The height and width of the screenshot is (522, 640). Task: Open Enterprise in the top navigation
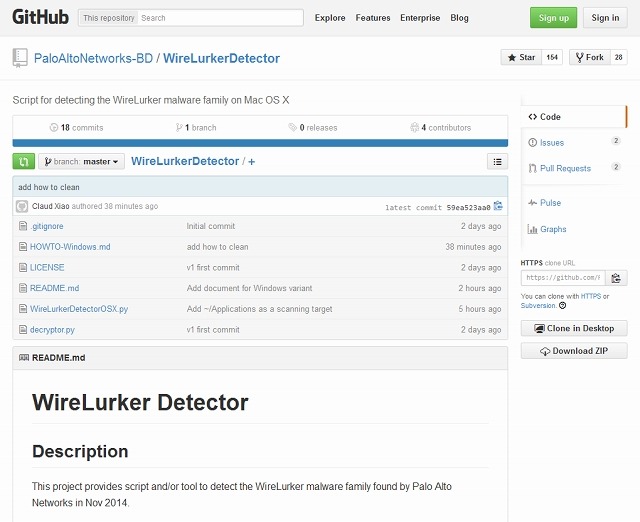[420, 18]
